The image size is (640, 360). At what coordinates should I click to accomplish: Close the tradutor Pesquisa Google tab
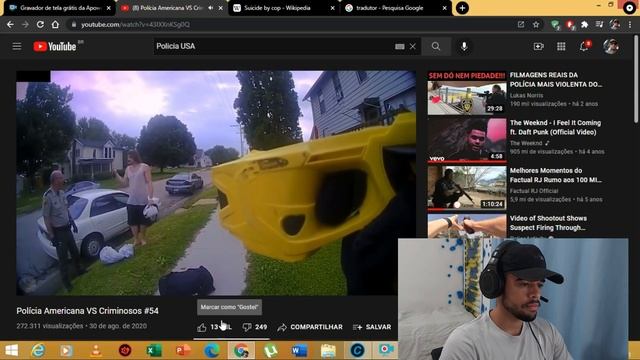(x=444, y=8)
